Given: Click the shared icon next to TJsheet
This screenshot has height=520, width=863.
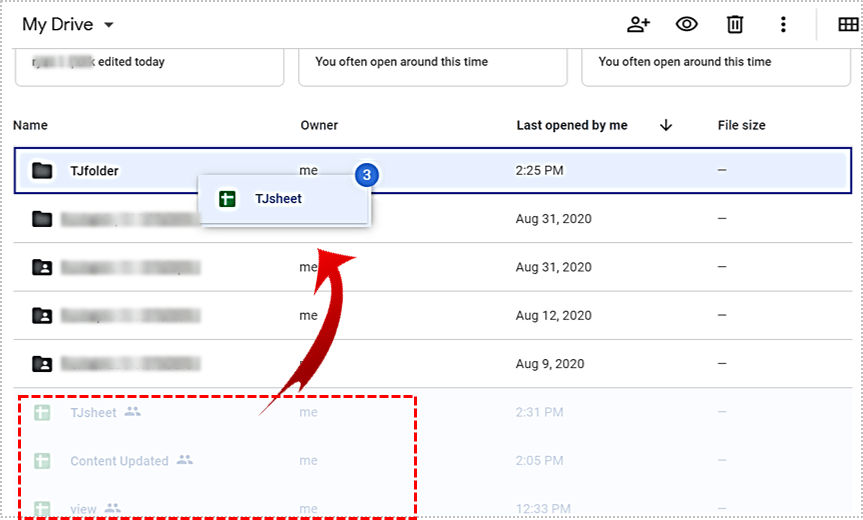Looking at the screenshot, I should pos(133,412).
